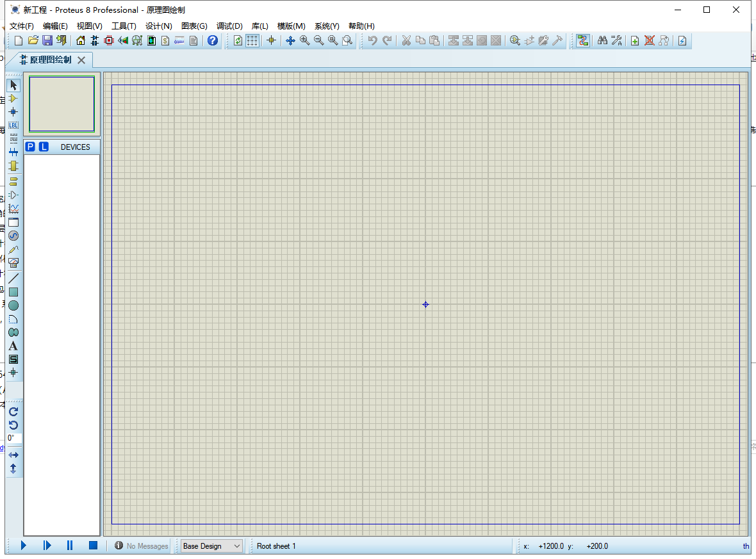The height and width of the screenshot is (559, 756).
Task: Click the P pick devices button
Action: (x=30, y=147)
